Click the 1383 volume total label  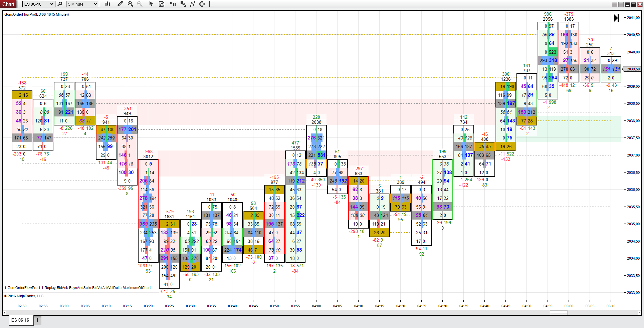click(569, 19)
